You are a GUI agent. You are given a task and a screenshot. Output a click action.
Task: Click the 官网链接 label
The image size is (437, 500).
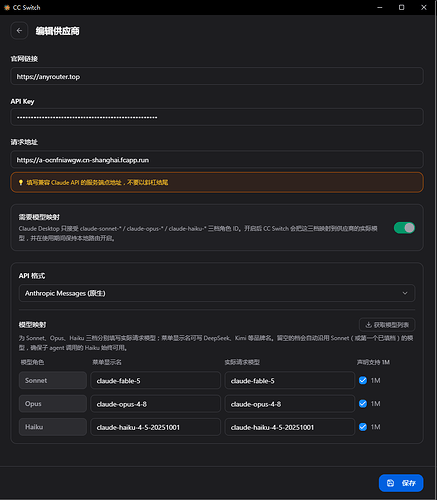tap(24, 59)
